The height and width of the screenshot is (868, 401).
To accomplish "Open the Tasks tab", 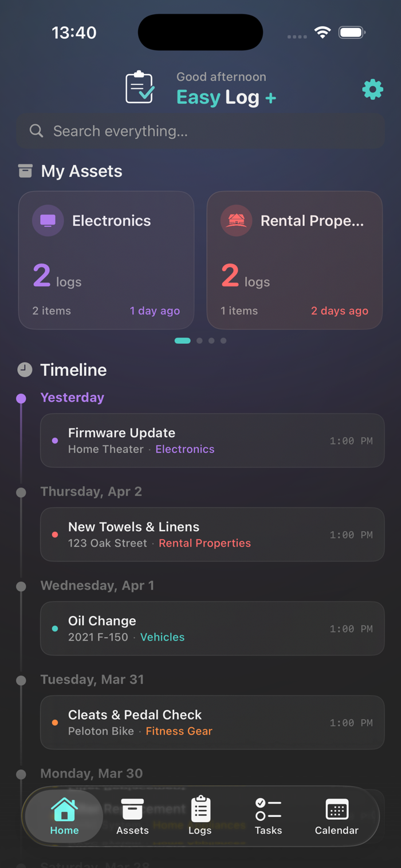I will coord(268,816).
